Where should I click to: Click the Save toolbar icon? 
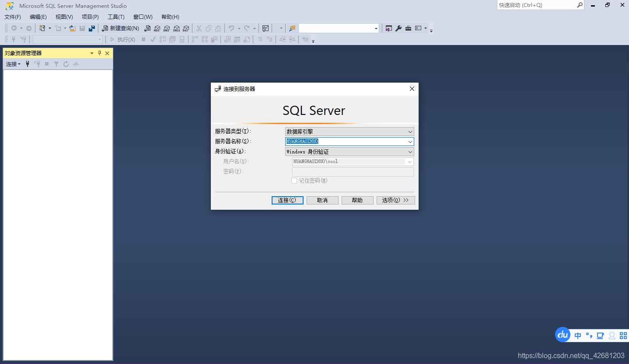82,28
